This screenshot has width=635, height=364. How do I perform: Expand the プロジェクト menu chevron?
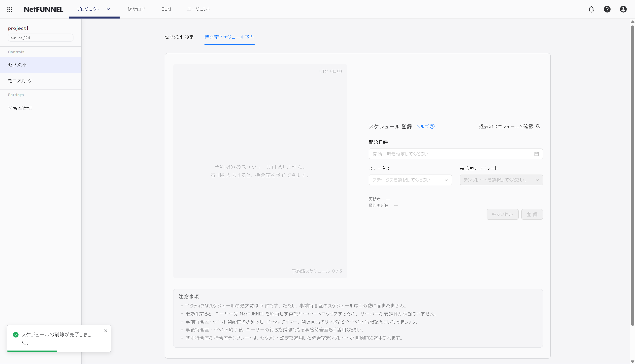108,9
